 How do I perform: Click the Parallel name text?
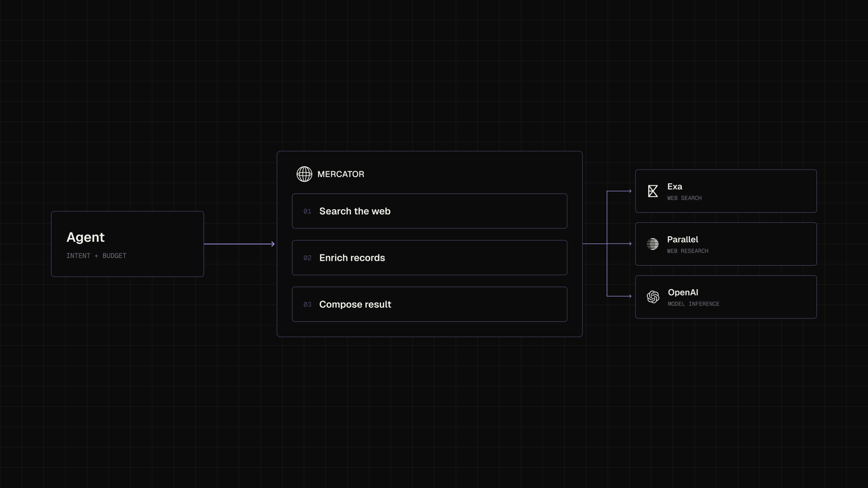pos(683,239)
